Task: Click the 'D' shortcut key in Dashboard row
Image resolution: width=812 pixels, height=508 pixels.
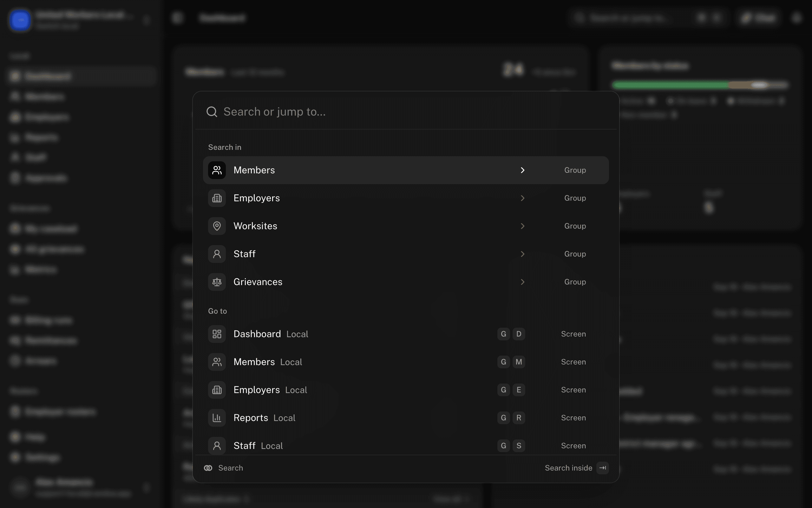Action: (519, 334)
